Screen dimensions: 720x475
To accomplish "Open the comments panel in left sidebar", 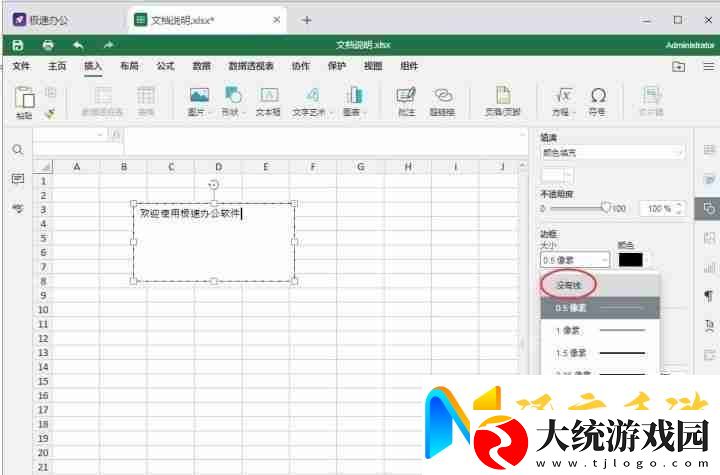I will (18, 179).
